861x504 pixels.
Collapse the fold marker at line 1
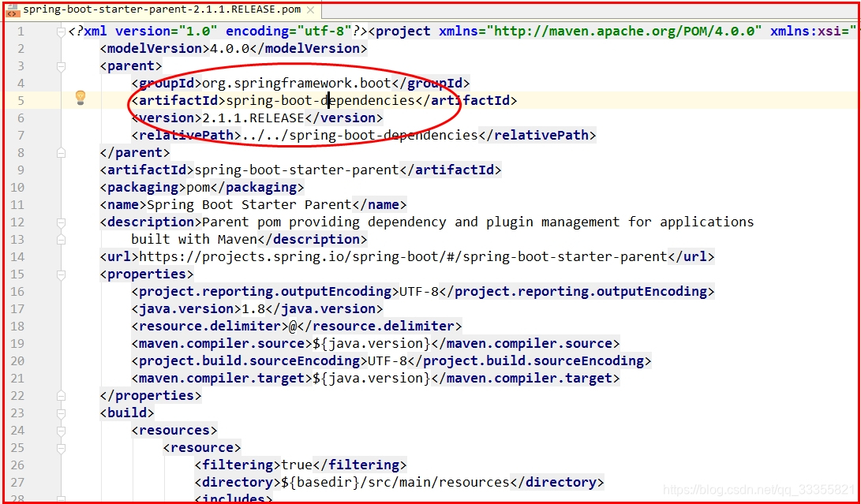pos(61,32)
